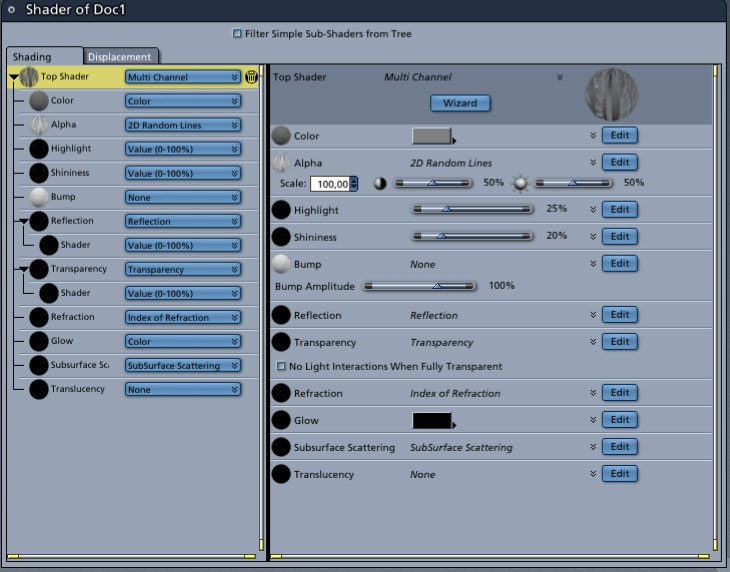Click the Bump Amplitude slider
The image size is (730, 572).
tap(419, 286)
